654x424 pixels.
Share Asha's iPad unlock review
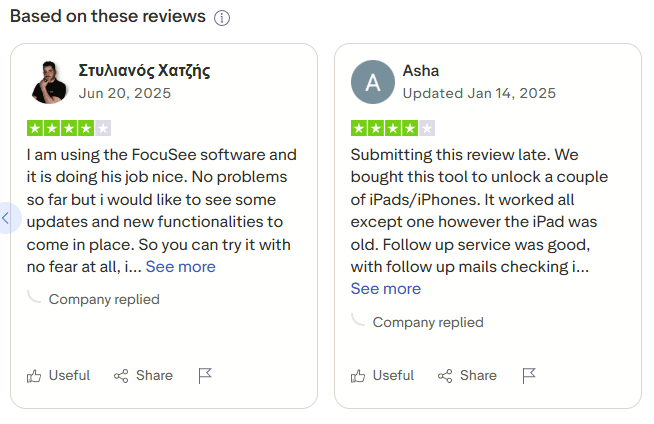[x=467, y=376]
